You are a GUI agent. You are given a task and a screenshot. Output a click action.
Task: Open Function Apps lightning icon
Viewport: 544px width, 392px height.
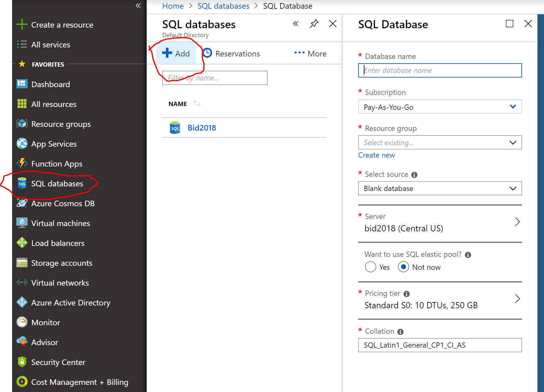coord(22,163)
